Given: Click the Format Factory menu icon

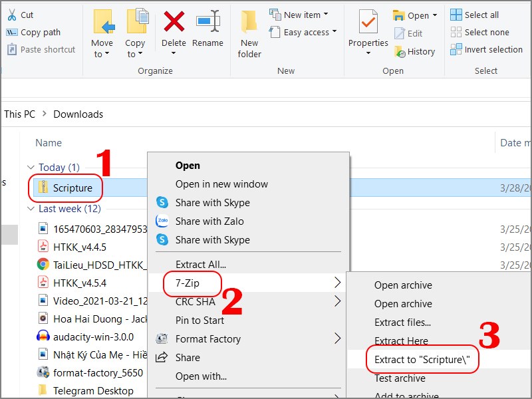Looking at the screenshot, I should tap(162, 338).
